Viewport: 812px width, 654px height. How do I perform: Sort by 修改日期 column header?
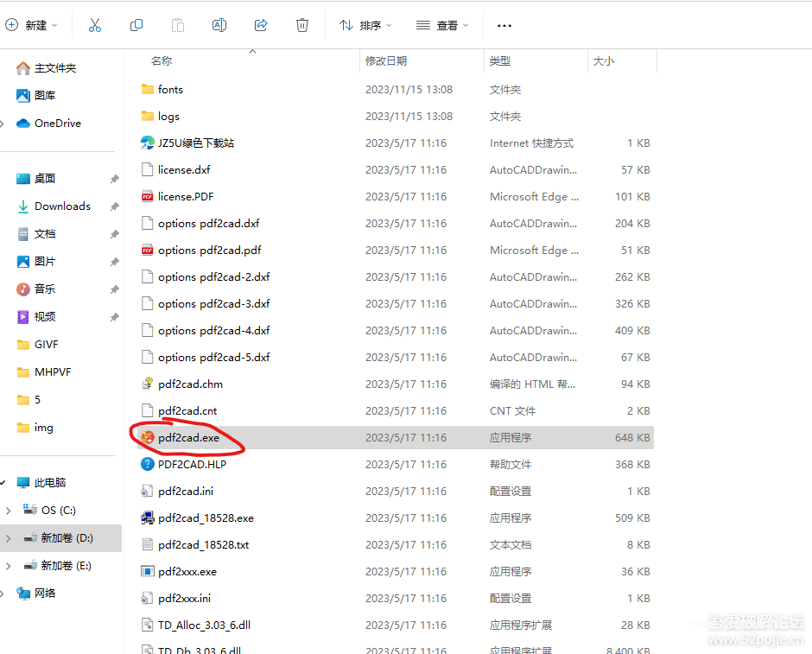386,61
